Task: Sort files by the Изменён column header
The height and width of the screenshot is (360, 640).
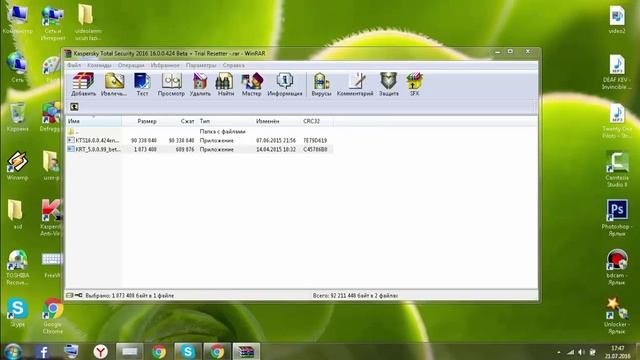Action: pyautogui.click(x=277, y=121)
